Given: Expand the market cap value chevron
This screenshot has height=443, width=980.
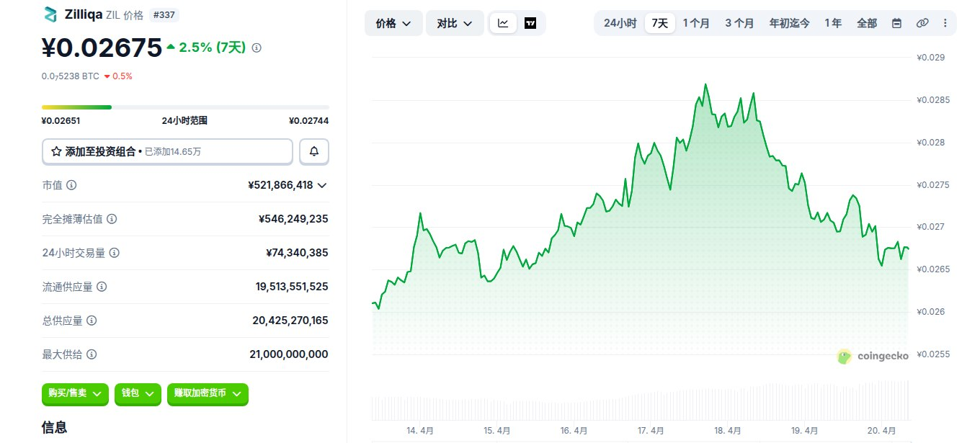Looking at the screenshot, I should (x=322, y=185).
